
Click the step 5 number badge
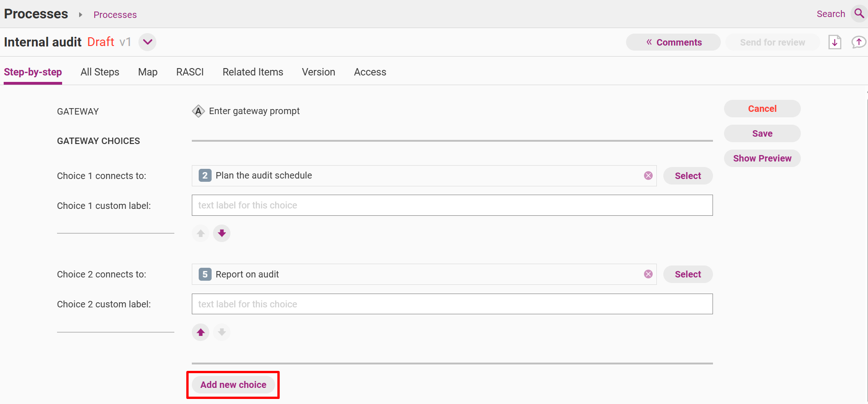[x=205, y=274]
